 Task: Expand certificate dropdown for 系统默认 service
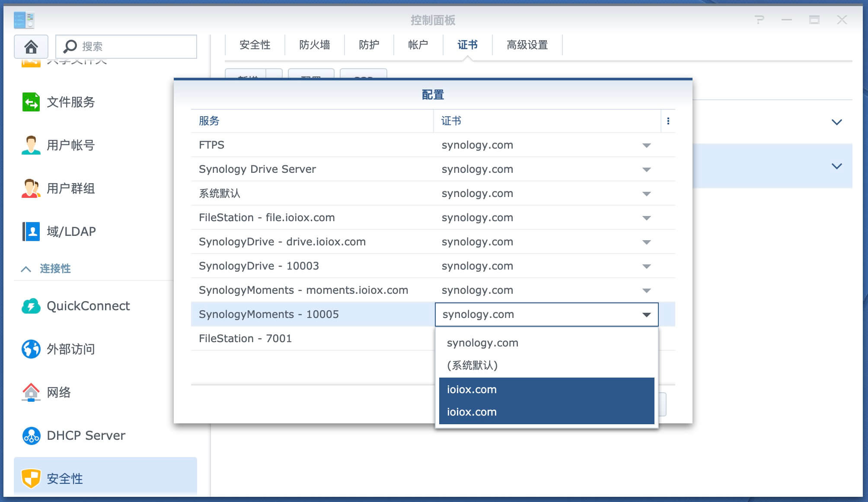click(x=646, y=194)
